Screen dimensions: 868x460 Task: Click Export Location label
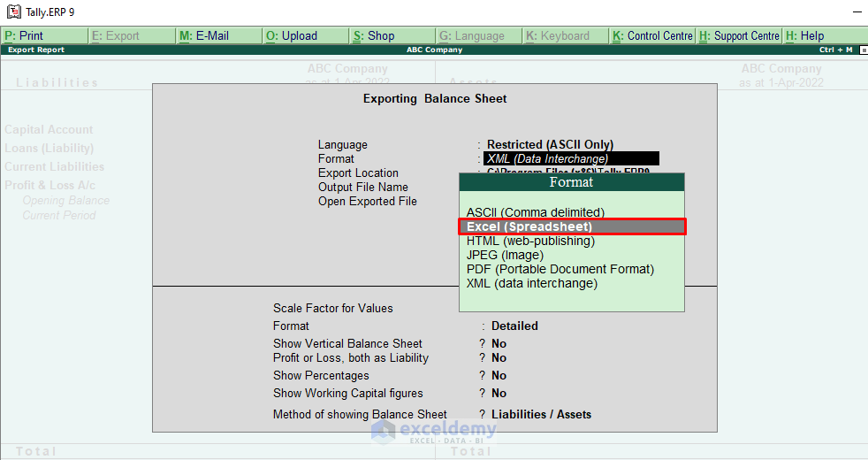[x=358, y=172]
